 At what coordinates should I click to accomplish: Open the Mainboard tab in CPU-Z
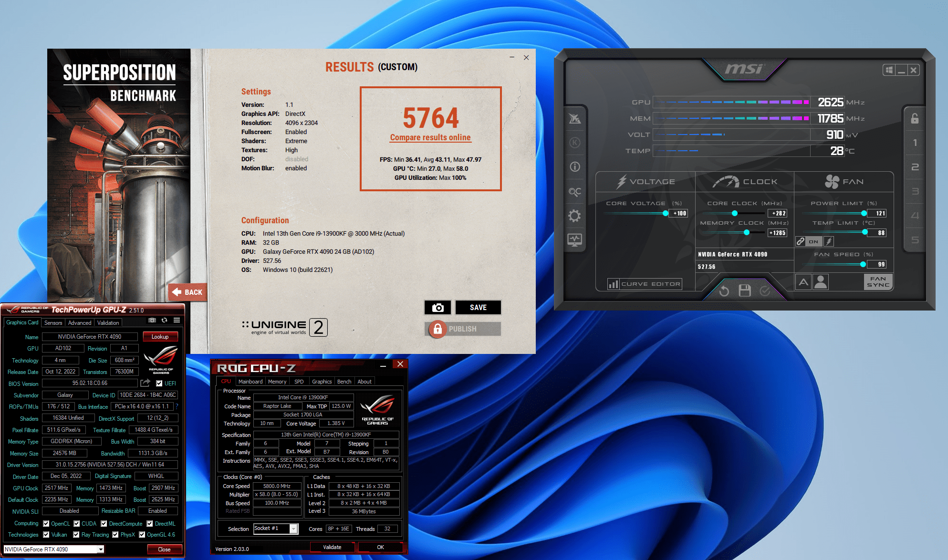coord(250,382)
